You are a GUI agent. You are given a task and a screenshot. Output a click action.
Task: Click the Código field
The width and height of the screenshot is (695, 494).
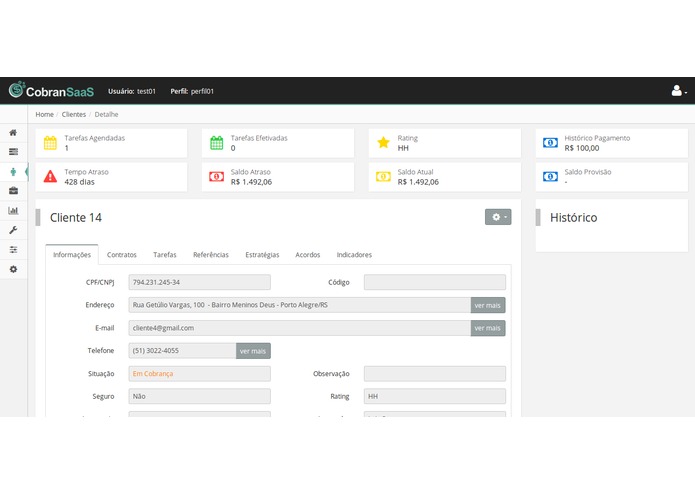pos(435,282)
